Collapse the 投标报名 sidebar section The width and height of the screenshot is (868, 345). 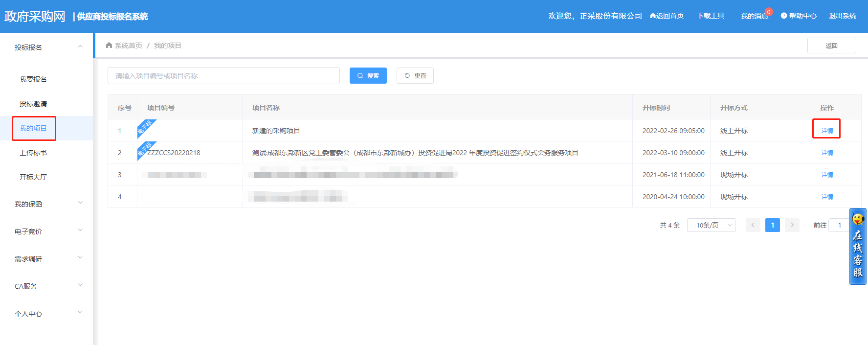80,47
